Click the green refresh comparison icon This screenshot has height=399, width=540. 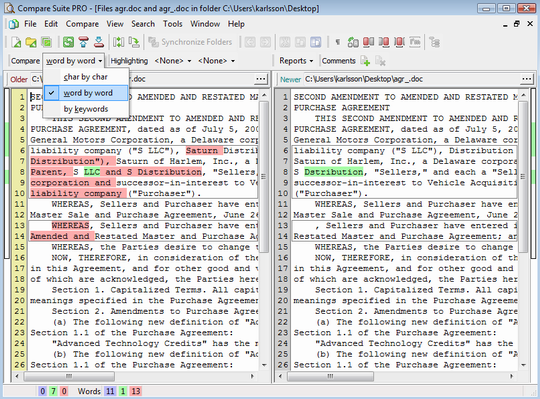click(x=68, y=42)
